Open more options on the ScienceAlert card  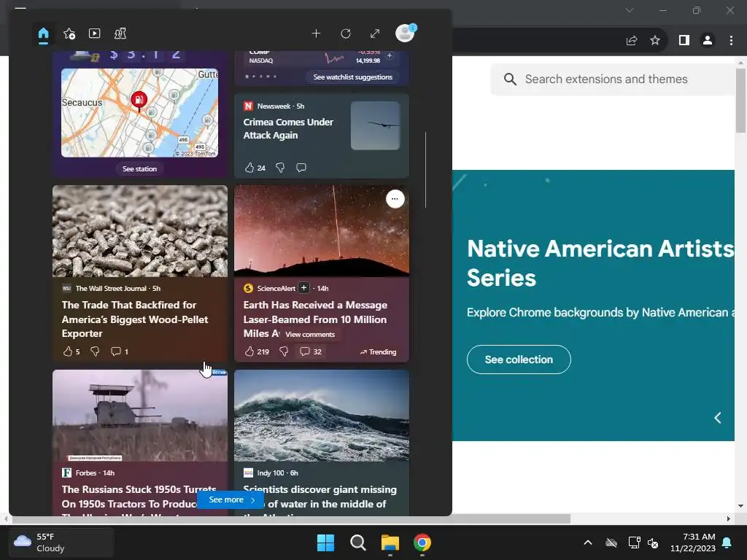(x=395, y=198)
